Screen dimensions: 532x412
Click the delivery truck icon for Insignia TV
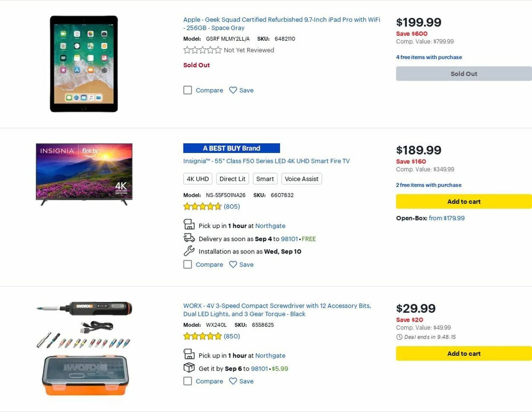(x=189, y=238)
